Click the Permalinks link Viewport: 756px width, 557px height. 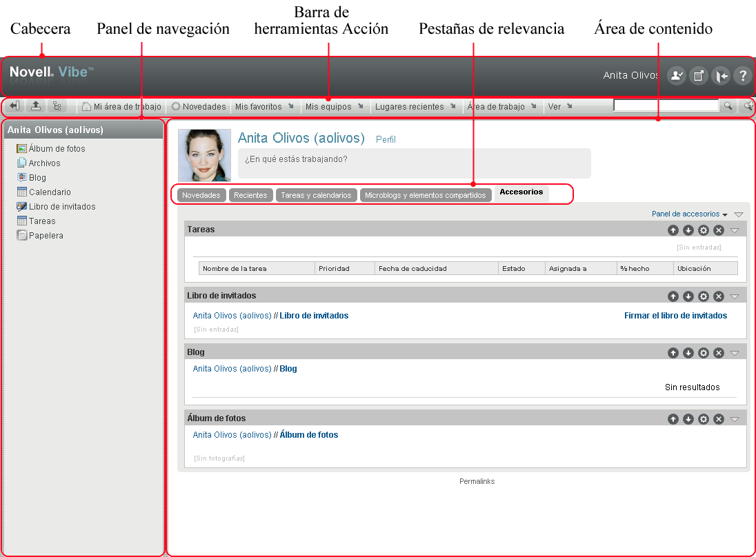pyautogui.click(x=477, y=481)
